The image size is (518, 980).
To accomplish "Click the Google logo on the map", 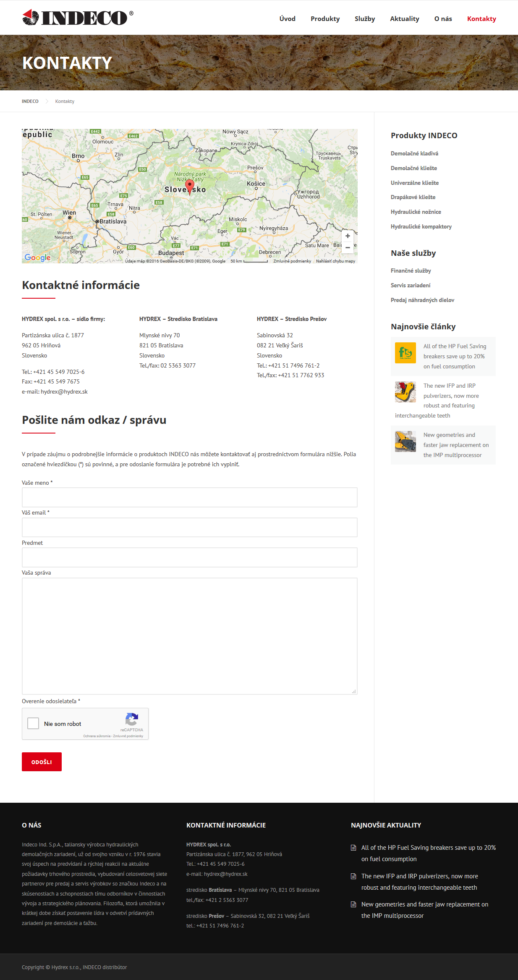I will tap(37, 257).
